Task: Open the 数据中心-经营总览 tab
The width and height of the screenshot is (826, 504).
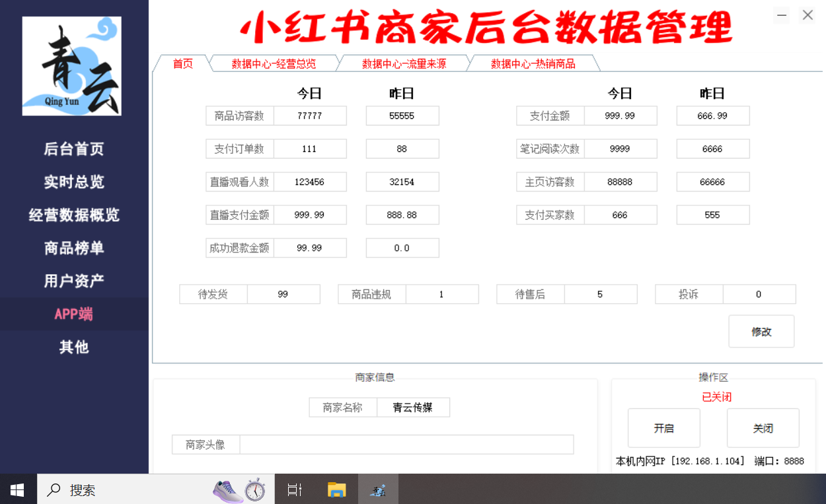Action: click(x=274, y=63)
